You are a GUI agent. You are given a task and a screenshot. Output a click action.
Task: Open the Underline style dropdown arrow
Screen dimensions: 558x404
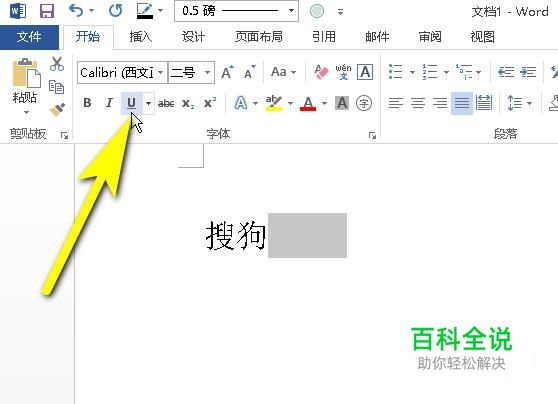[x=148, y=104]
